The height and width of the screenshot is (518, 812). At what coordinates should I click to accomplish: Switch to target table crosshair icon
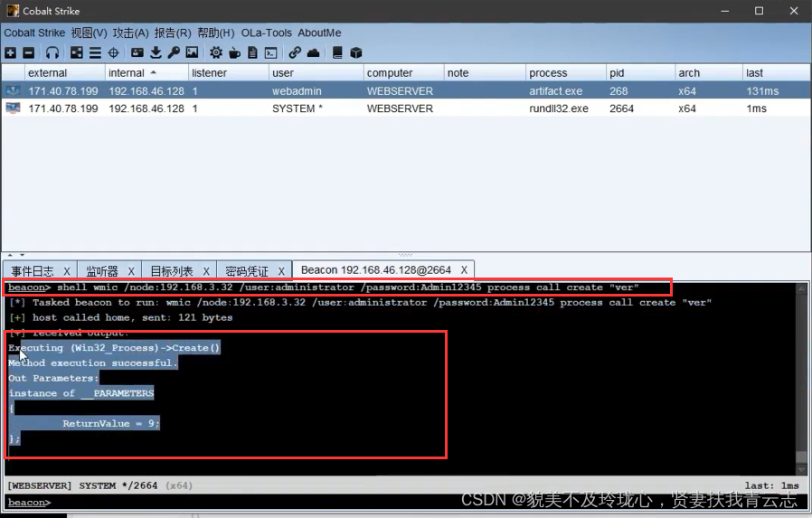[113, 52]
